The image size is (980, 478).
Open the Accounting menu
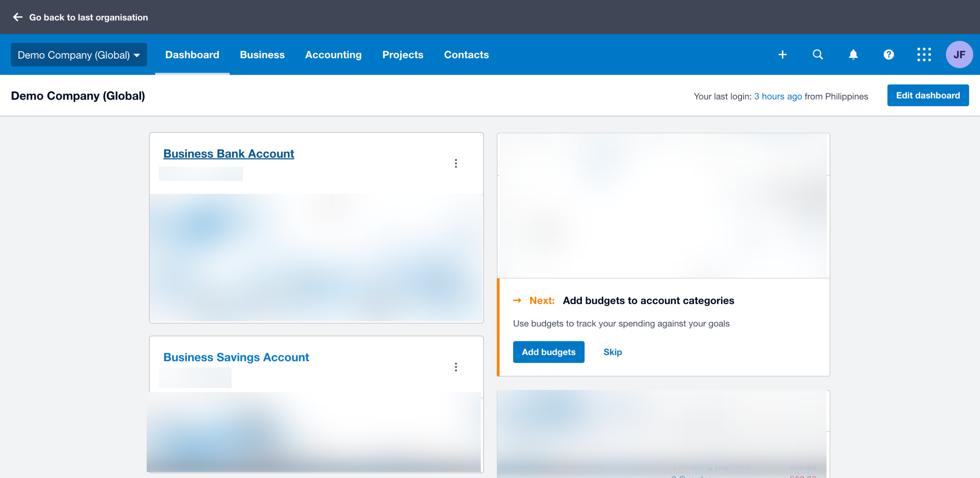333,55
